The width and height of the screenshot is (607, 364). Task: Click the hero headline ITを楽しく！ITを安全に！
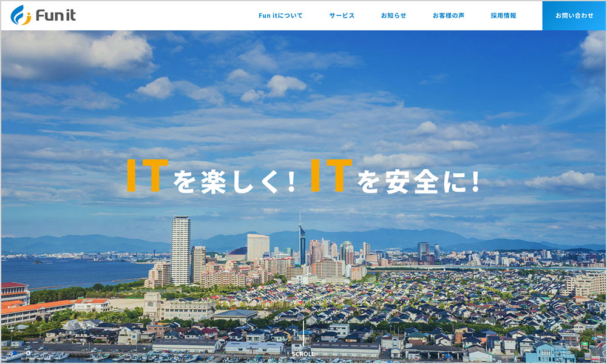(x=303, y=177)
